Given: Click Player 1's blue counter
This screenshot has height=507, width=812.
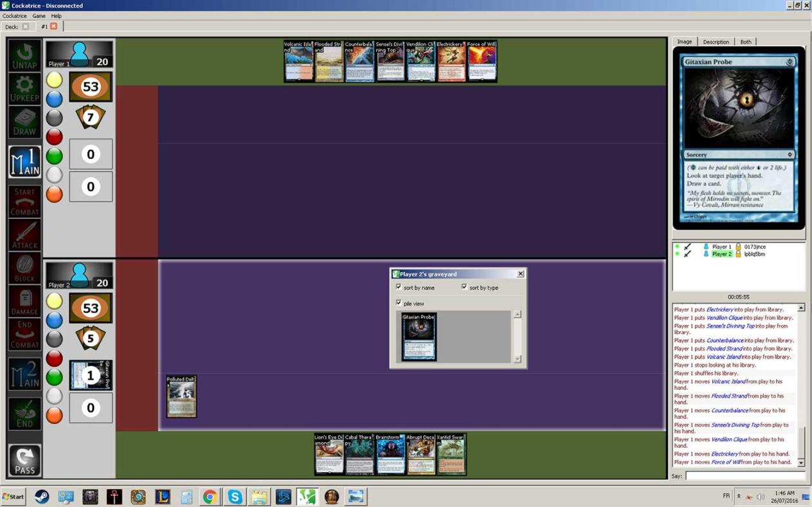Looking at the screenshot, I should (54, 98).
